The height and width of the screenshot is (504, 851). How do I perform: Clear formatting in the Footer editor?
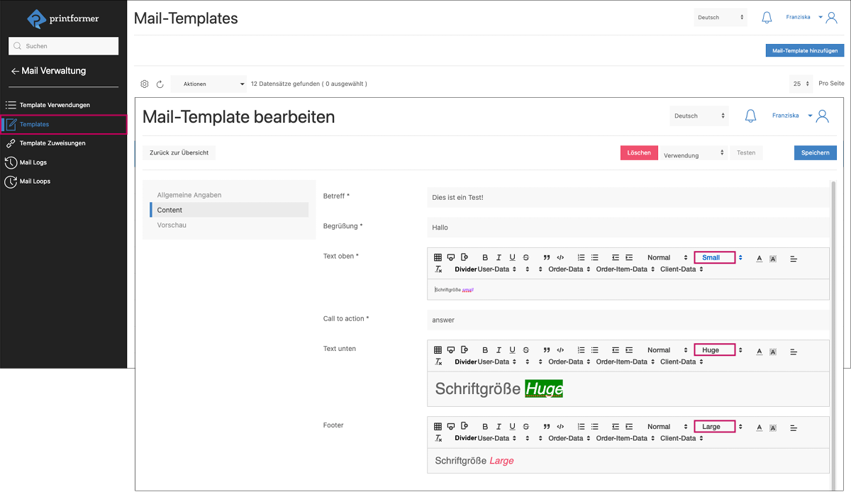pyautogui.click(x=438, y=439)
